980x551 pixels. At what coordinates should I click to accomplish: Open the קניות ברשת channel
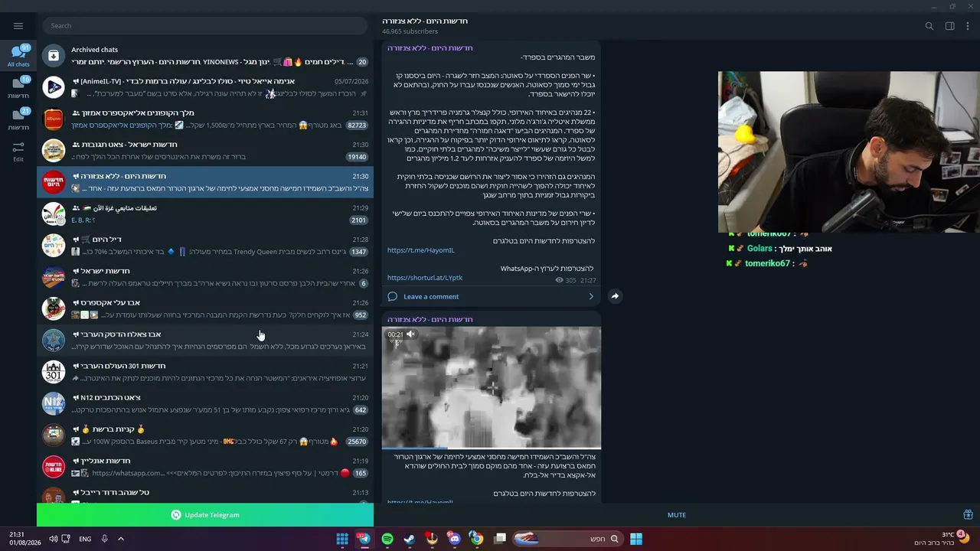coord(205,435)
